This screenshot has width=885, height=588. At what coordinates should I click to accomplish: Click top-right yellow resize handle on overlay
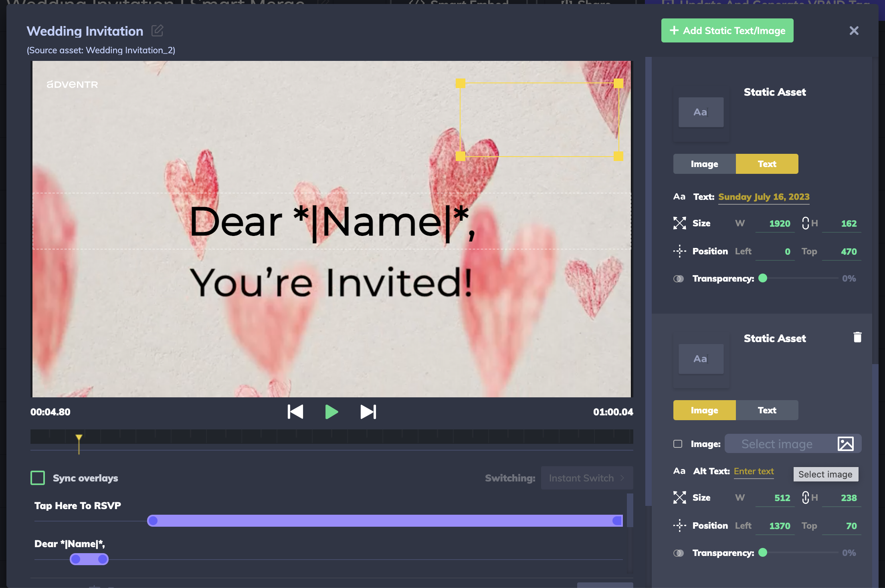coord(618,83)
